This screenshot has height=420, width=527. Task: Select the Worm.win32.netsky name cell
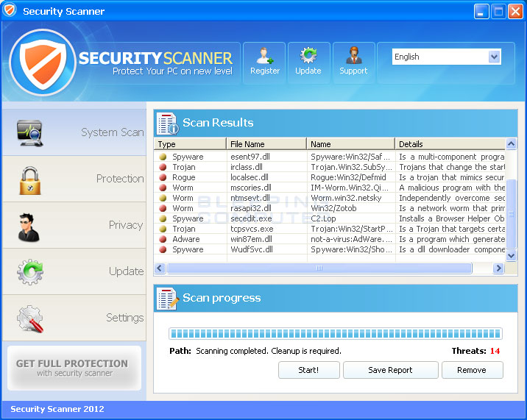[x=351, y=198]
